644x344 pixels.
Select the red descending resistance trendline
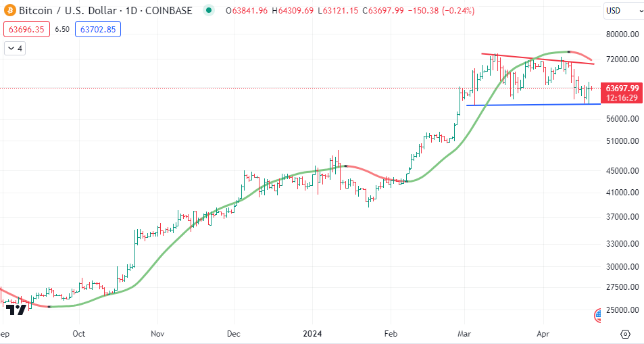click(537, 58)
